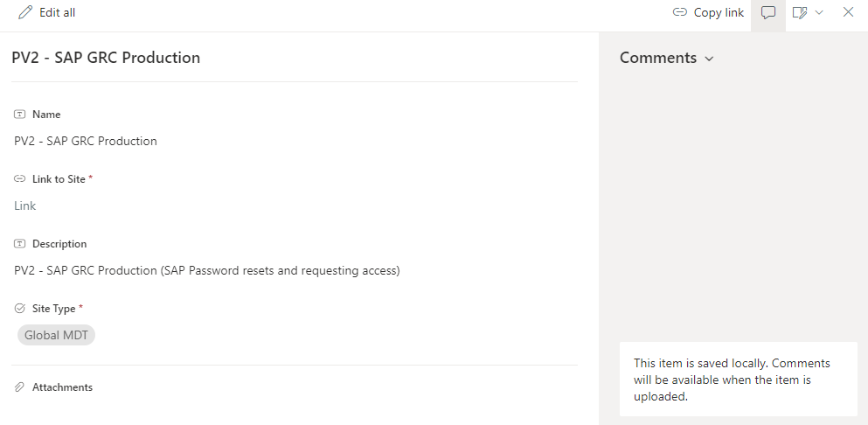Close the item details panel
Viewport: 868px width, 425px height.
[x=848, y=12]
